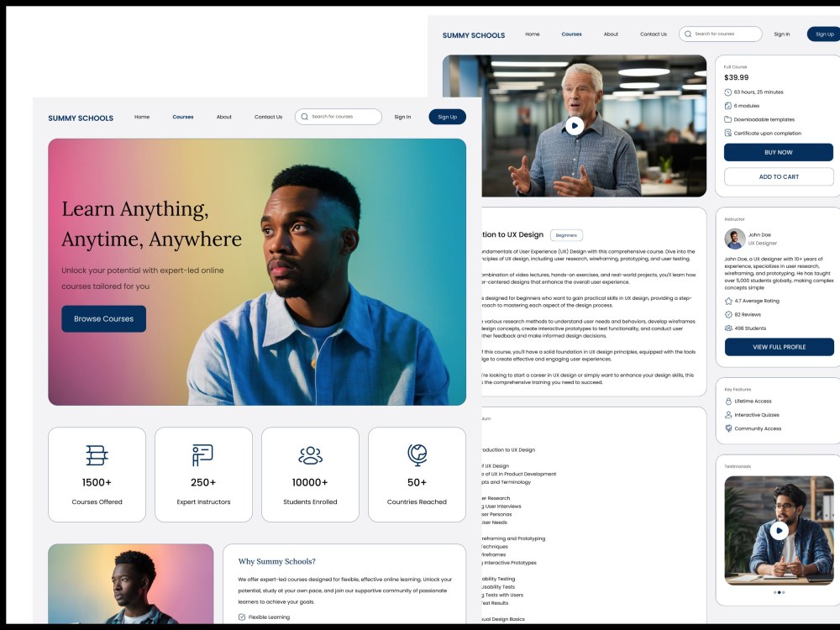Open Home in the home page navigation

point(142,117)
